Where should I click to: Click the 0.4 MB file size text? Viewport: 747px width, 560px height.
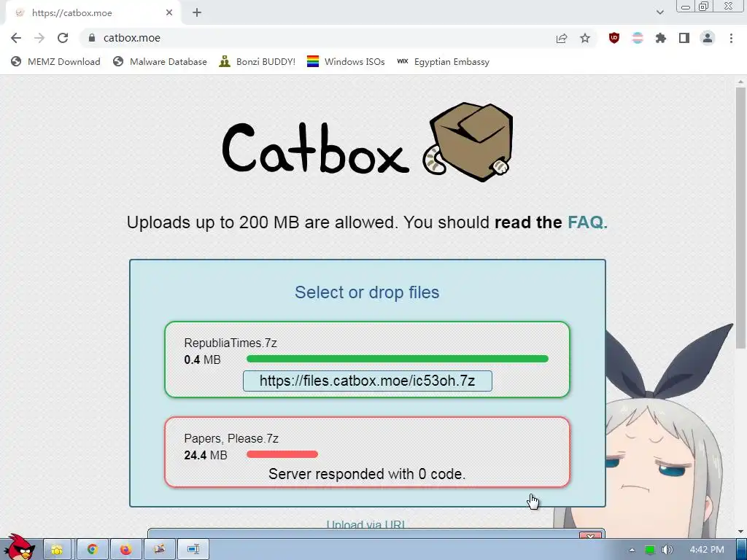click(203, 359)
